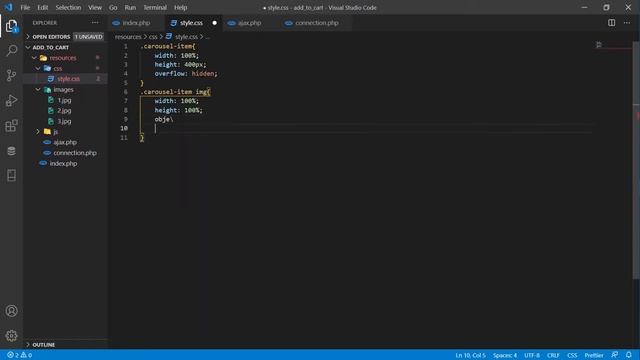640x360 pixels.
Task: Place cursor on line 9 'obje\' text
Action: coord(164,119)
